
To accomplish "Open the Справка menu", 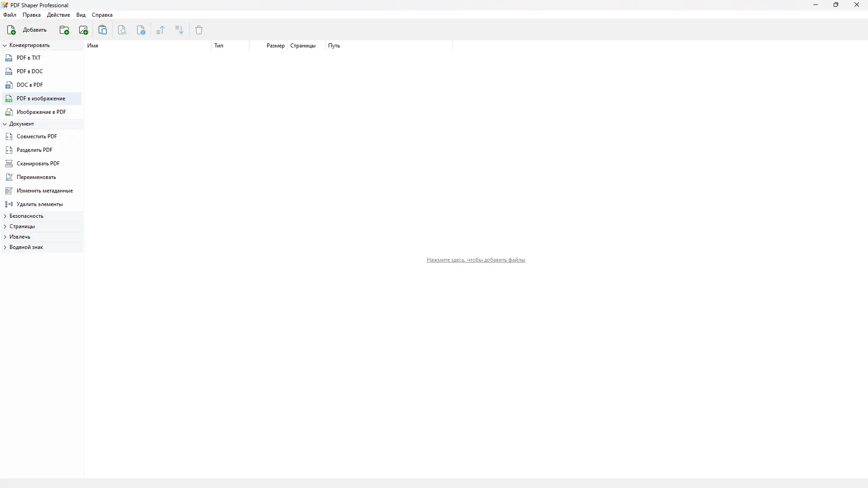I will point(102,15).
